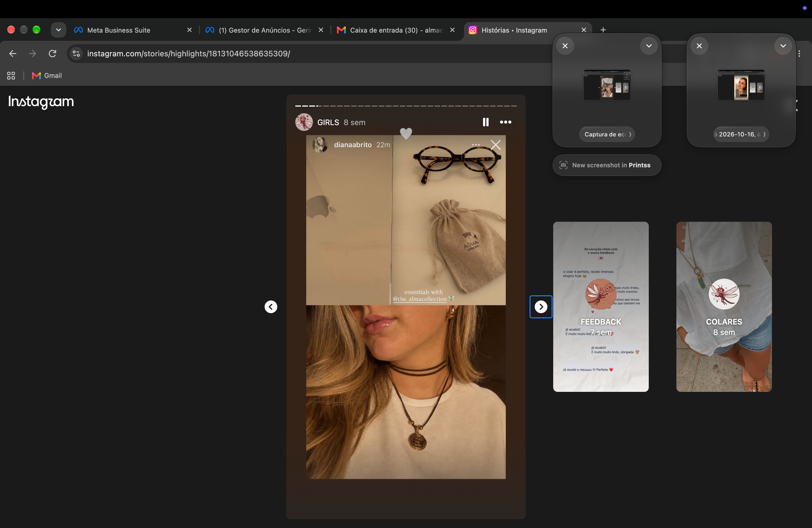Reload the current page

click(x=52, y=54)
